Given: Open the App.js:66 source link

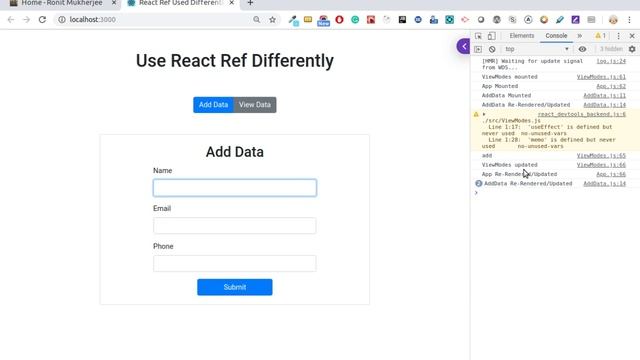Looking at the screenshot, I should [x=611, y=174].
